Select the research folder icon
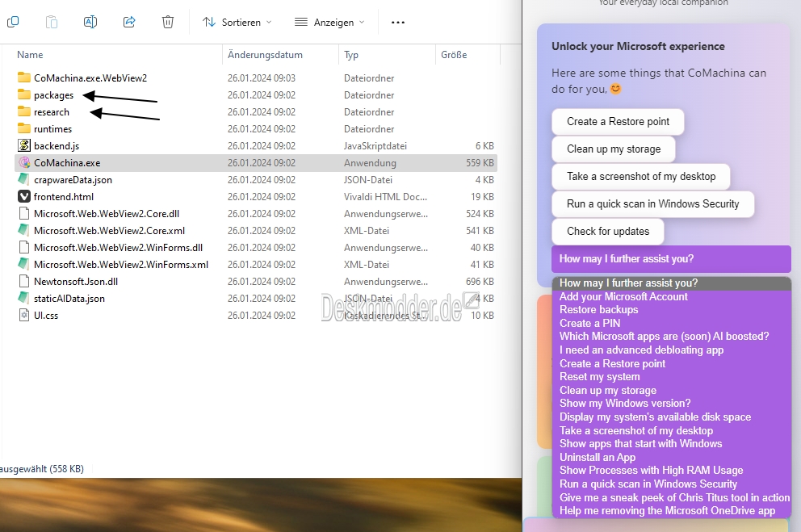The height and width of the screenshot is (532, 801). click(x=24, y=111)
